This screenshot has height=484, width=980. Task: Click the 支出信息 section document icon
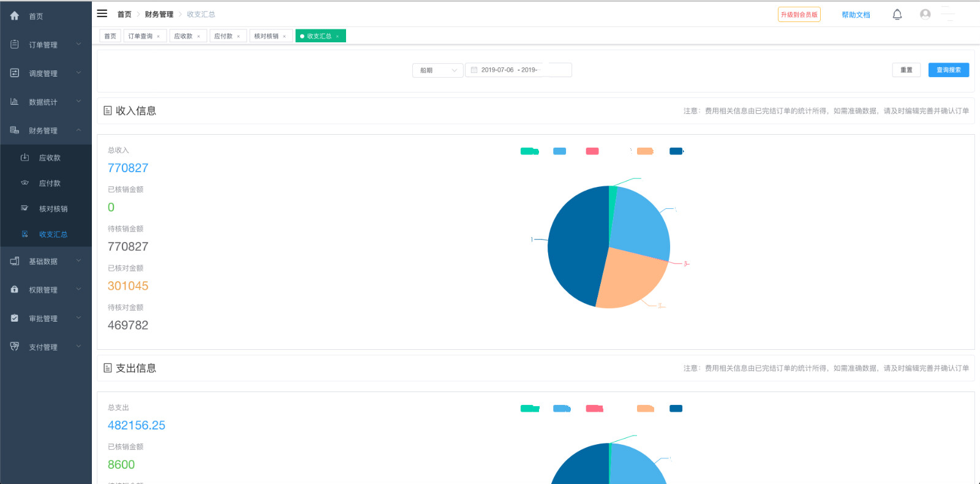108,368
